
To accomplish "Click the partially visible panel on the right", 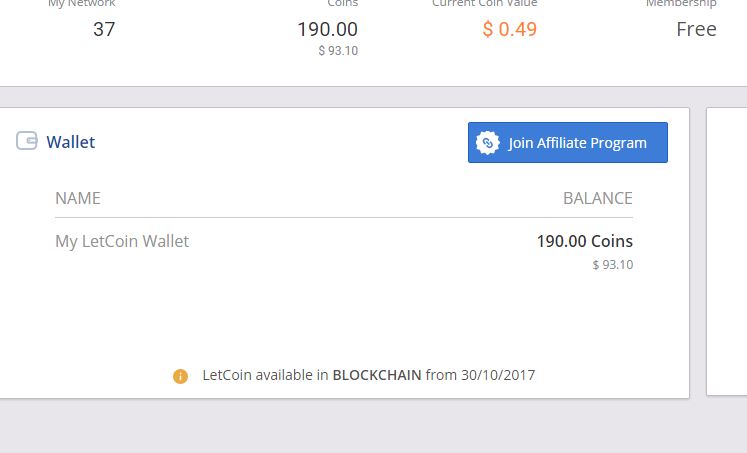I will (727, 250).
